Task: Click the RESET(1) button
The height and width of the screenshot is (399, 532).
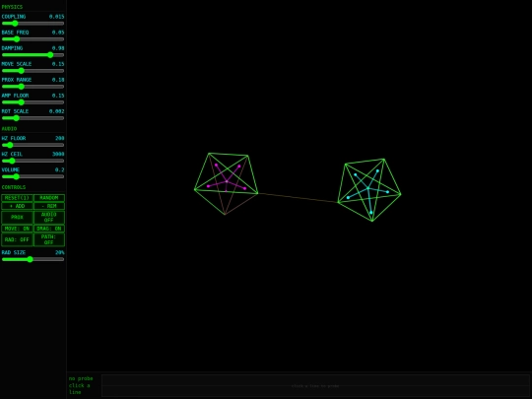Action: pos(17,198)
